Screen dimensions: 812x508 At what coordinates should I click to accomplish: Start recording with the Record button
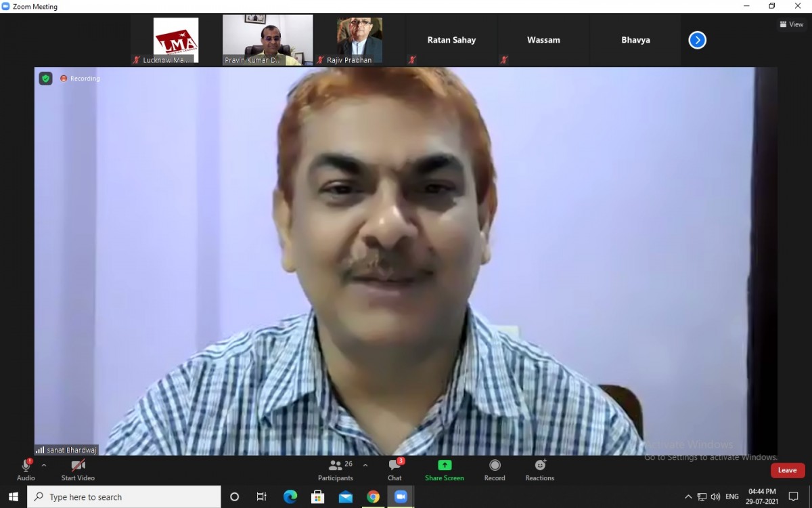click(495, 470)
